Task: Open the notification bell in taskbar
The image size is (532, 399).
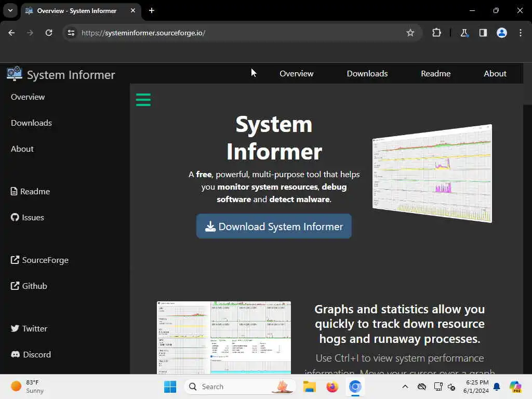Action: pyautogui.click(x=497, y=387)
